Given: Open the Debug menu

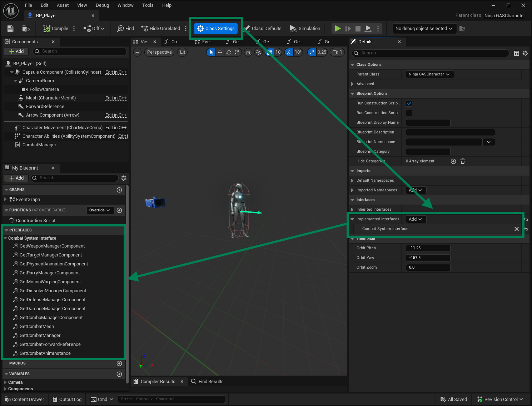Looking at the screenshot, I should pyautogui.click(x=102, y=5).
